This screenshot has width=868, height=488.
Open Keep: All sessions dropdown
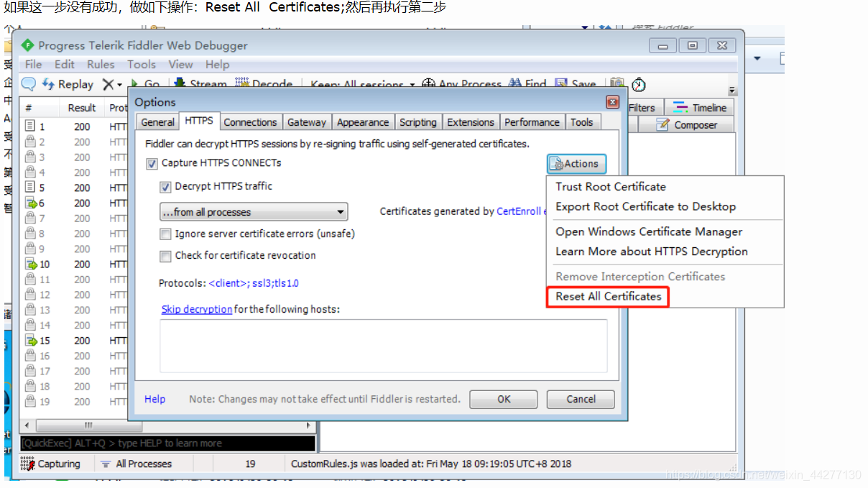[363, 85]
